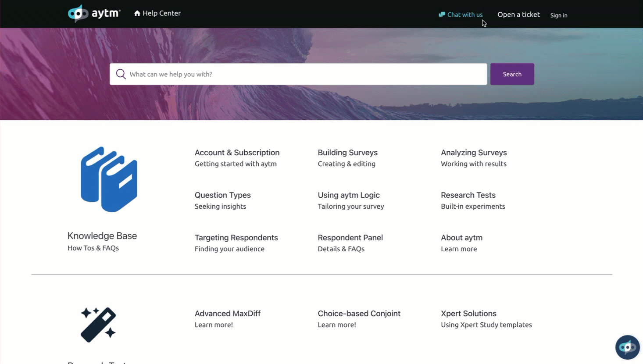View Respondent Panel details
Image resolution: width=643 pixels, height=364 pixels.
point(350,238)
